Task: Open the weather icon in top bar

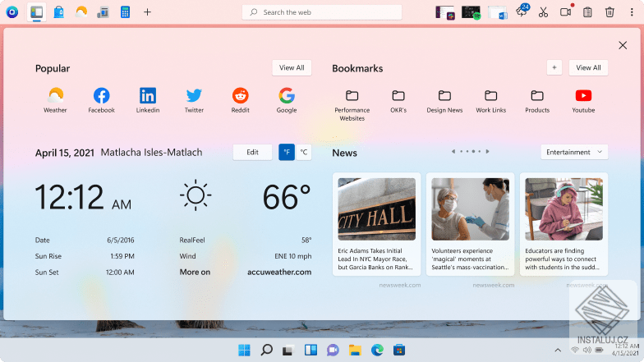Action: [x=81, y=11]
